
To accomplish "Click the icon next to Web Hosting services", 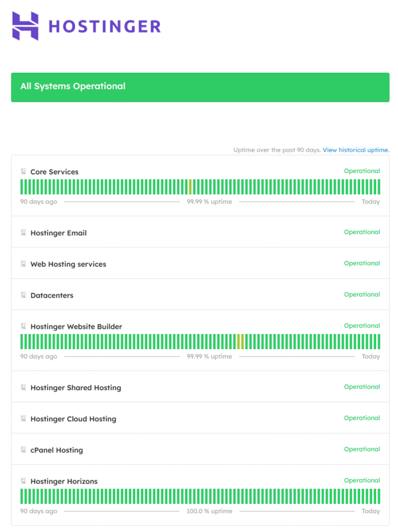I will (23, 264).
